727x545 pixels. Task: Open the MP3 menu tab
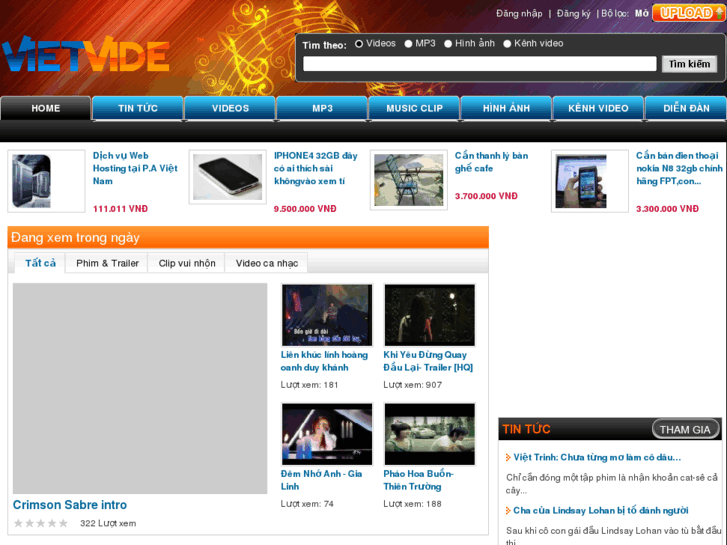322,109
